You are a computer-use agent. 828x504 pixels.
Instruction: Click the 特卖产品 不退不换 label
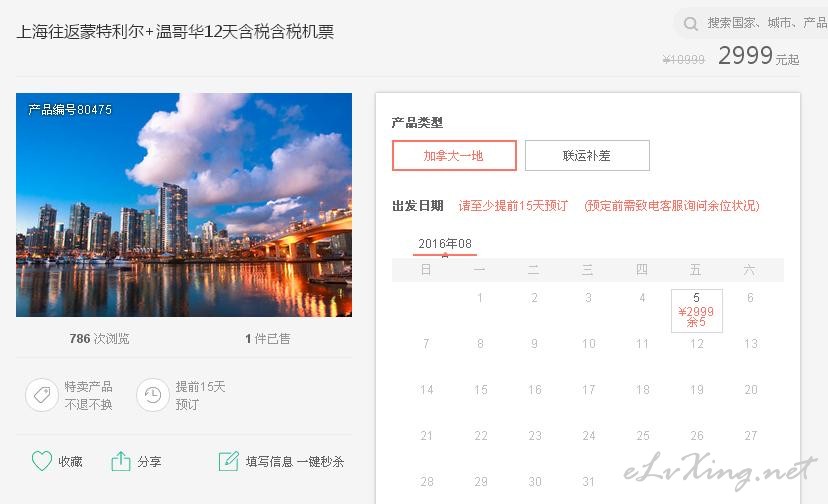(x=88, y=395)
